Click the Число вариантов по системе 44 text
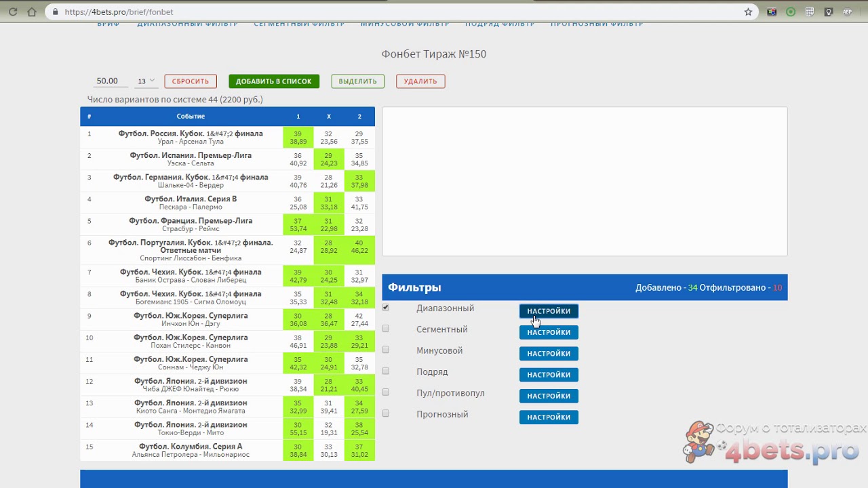Viewport: 868px width, 488px height. 175,100
